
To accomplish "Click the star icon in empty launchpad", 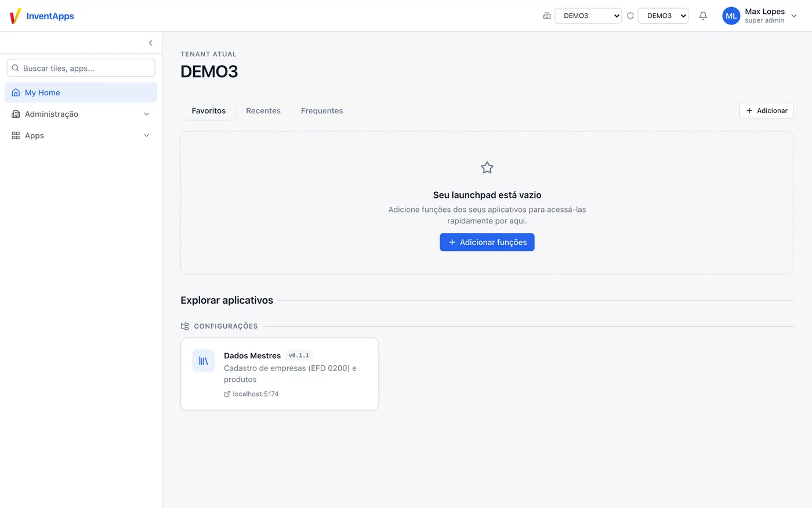I will (487, 168).
